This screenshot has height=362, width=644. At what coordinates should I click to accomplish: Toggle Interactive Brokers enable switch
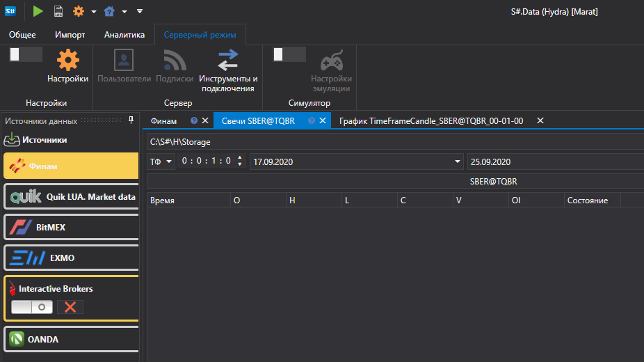coord(31,307)
